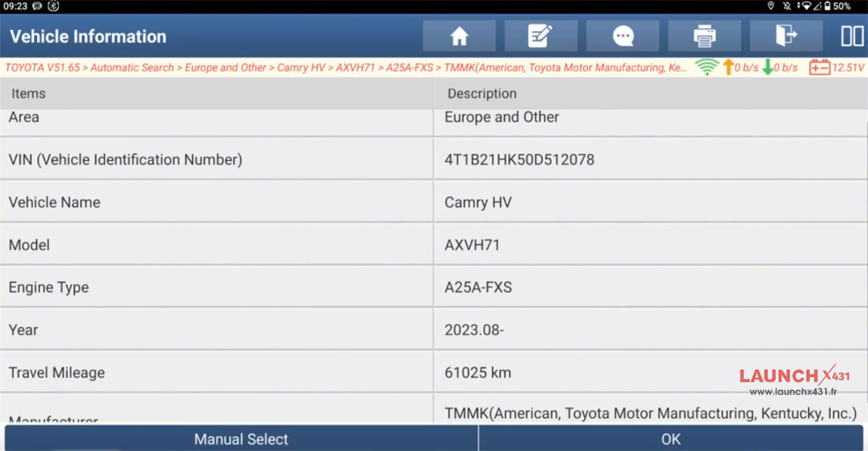868x451 pixels.
Task: Tap the 12.51V voltage reading
Action: [848, 68]
